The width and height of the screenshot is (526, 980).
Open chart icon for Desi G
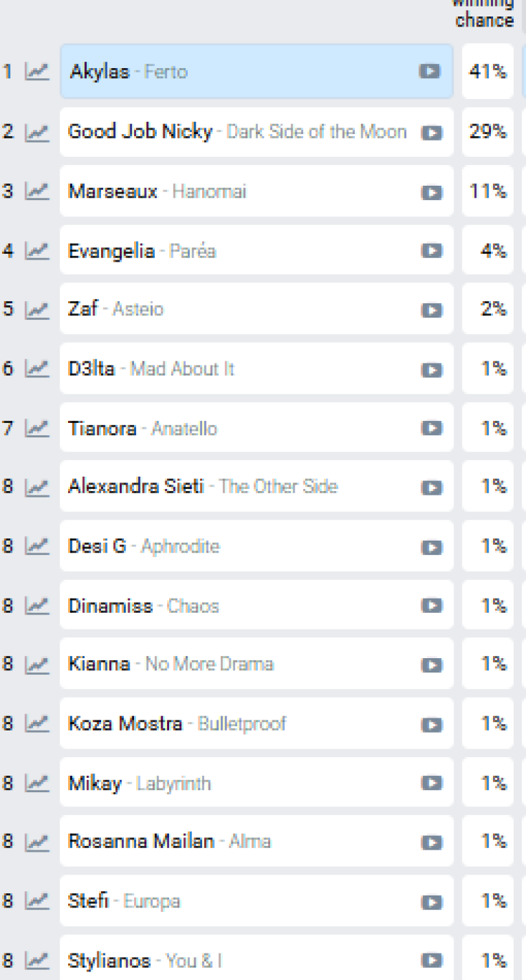37,546
